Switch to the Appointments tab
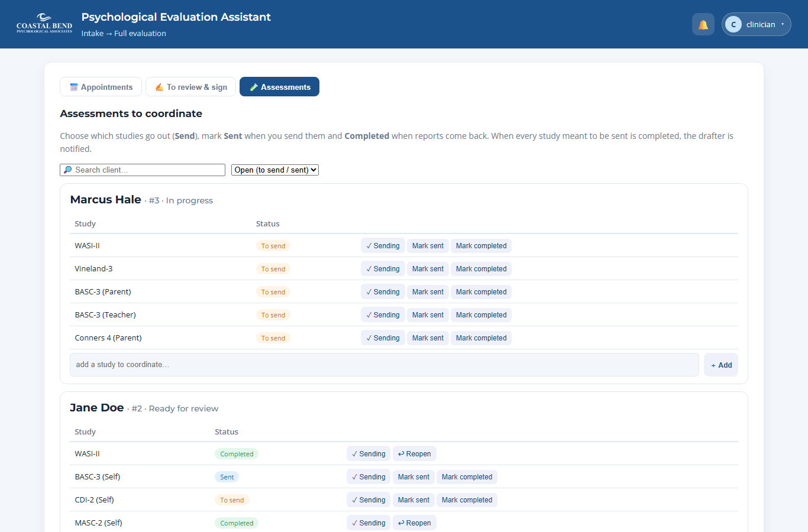 tap(101, 86)
